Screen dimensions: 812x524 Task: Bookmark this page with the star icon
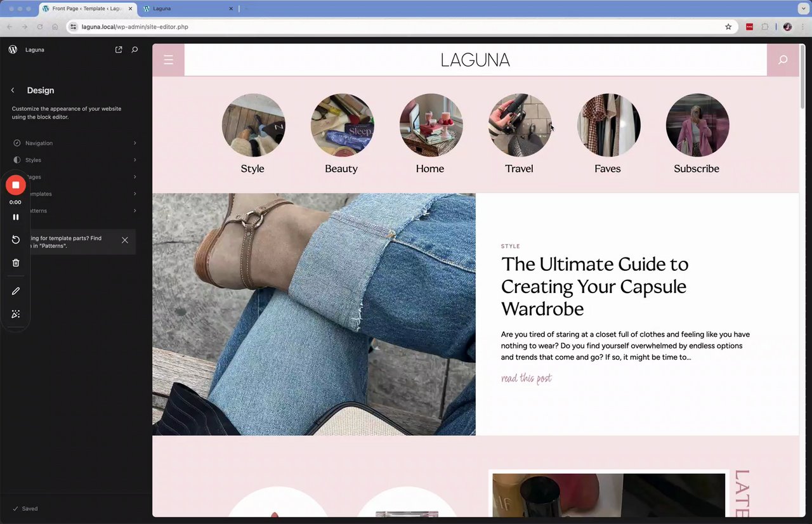coord(728,27)
